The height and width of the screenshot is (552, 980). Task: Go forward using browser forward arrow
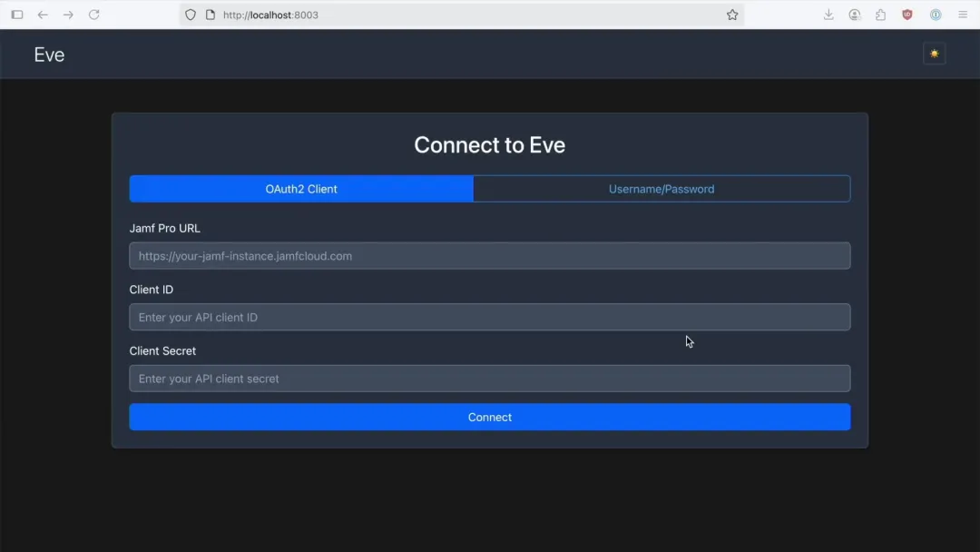[68, 15]
